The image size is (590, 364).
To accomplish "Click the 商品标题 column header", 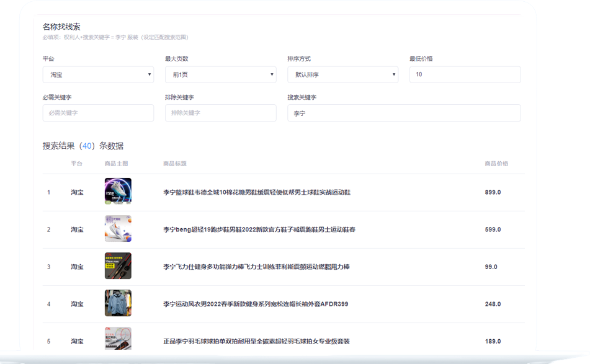I will 175,164.
